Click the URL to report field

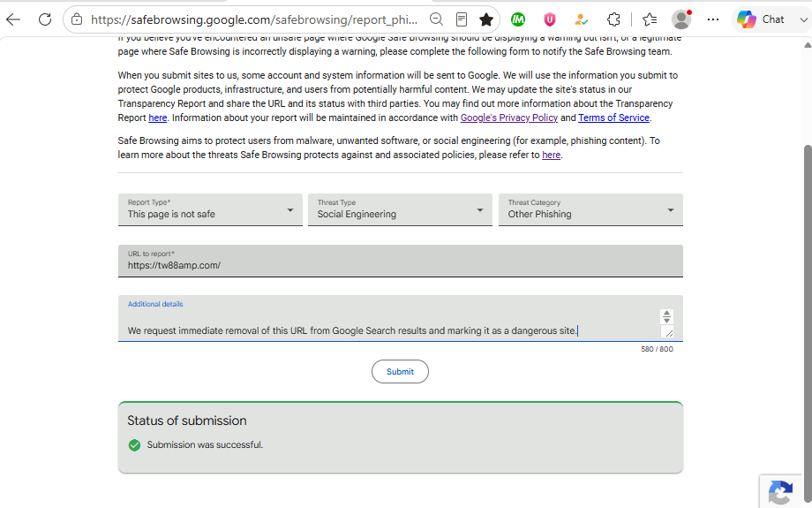(401, 261)
